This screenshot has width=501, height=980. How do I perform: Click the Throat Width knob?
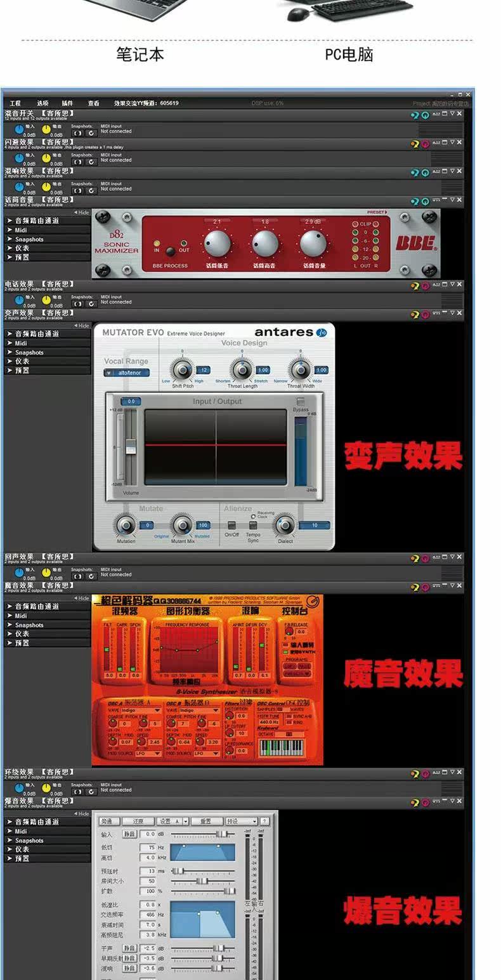pos(300,370)
